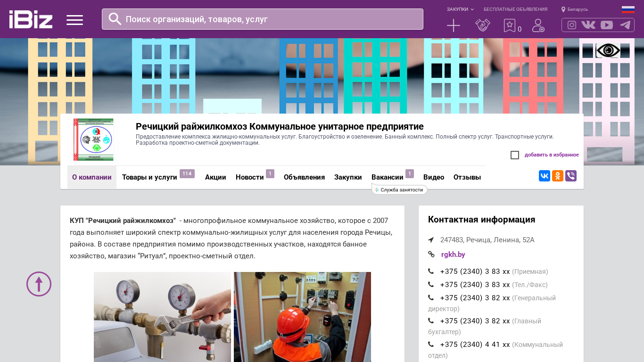The width and height of the screenshot is (644, 362).
Task: Click Бесплатные объявления link
Action: click(515, 9)
